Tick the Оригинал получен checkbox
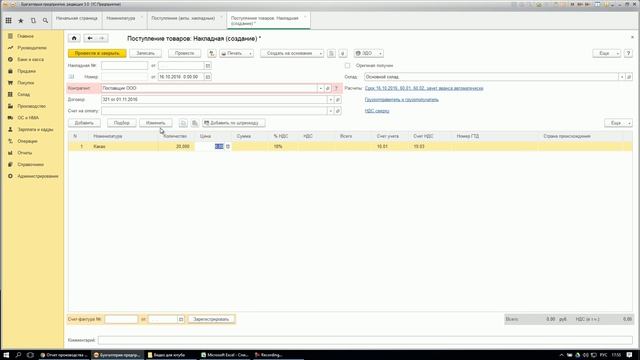Viewport: 640px width, 360px height. [347, 65]
